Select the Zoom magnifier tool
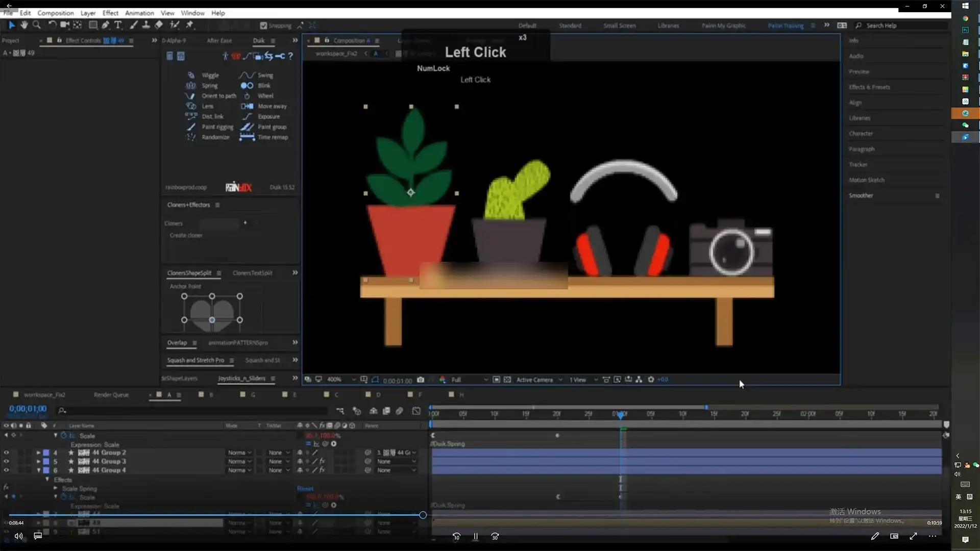 (x=37, y=24)
